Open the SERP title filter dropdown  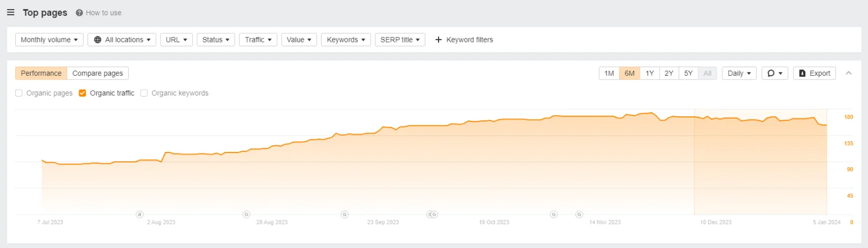point(400,40)
